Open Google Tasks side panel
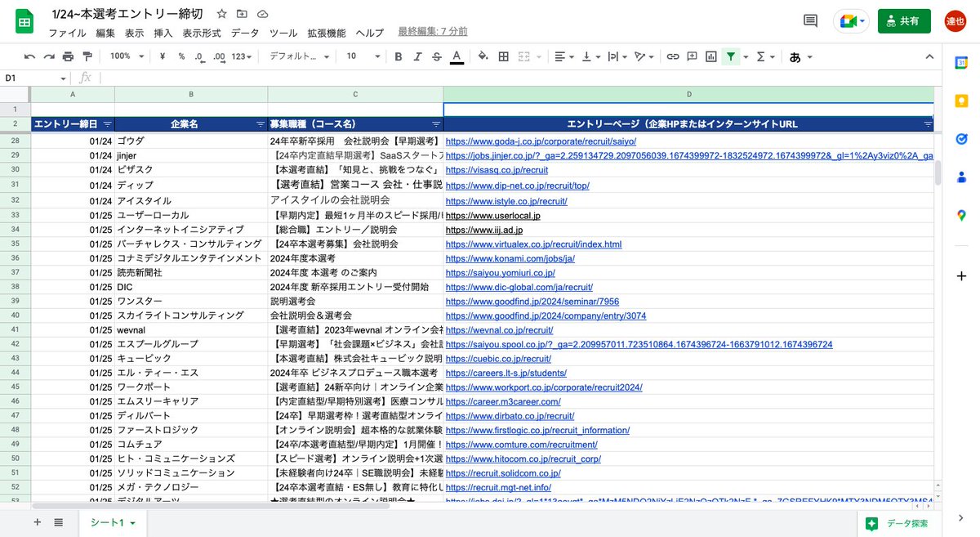 [961, 139]
